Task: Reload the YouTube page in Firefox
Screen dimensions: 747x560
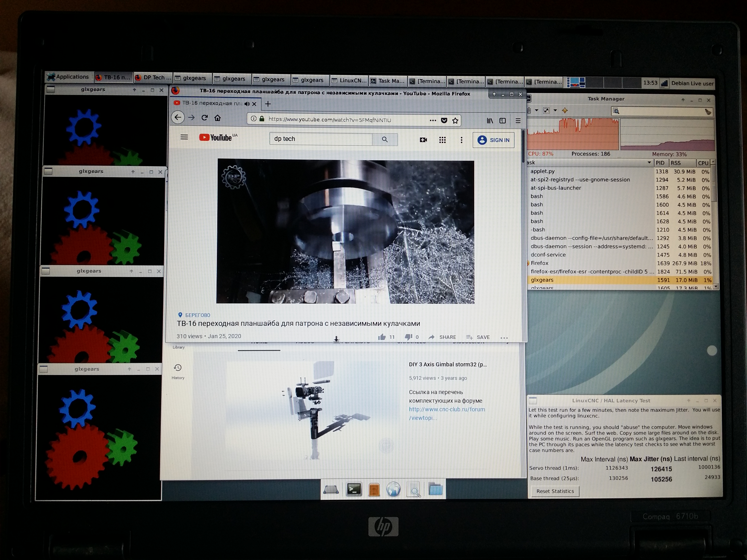Action: tap(204, 117)
